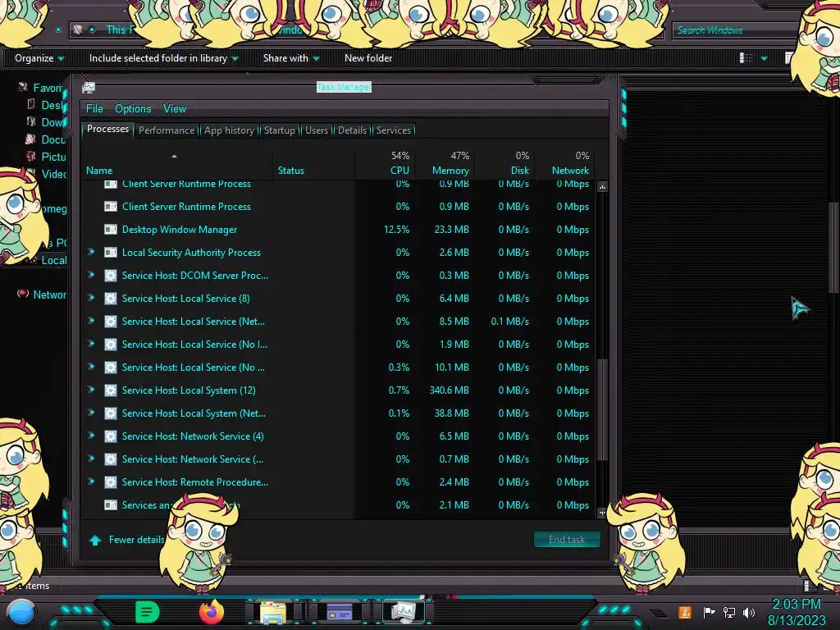Expand Service Host: Local Service (8)
This screenshot has width=840, height=630.
click(91, 298)
